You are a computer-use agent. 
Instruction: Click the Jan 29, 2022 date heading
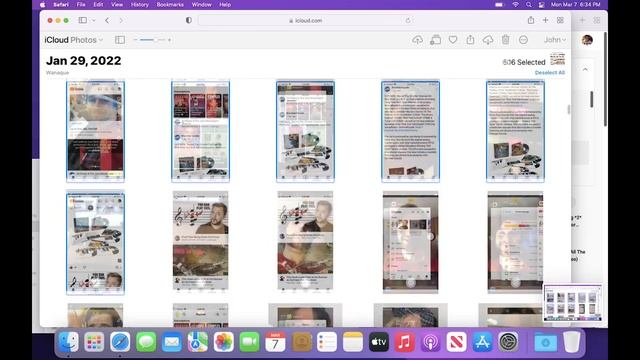point(83,61)
